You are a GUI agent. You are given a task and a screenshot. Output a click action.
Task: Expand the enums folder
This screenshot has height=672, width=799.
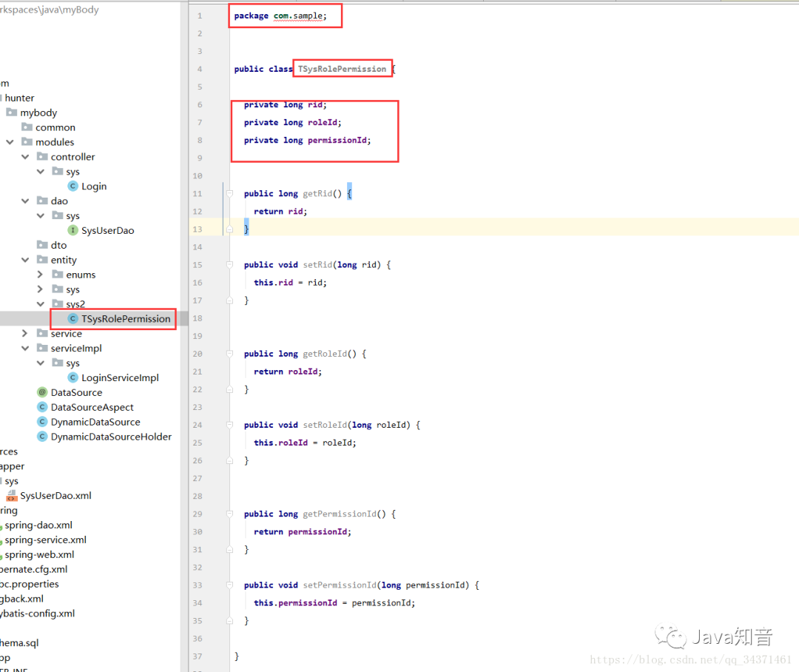point(40,275)
